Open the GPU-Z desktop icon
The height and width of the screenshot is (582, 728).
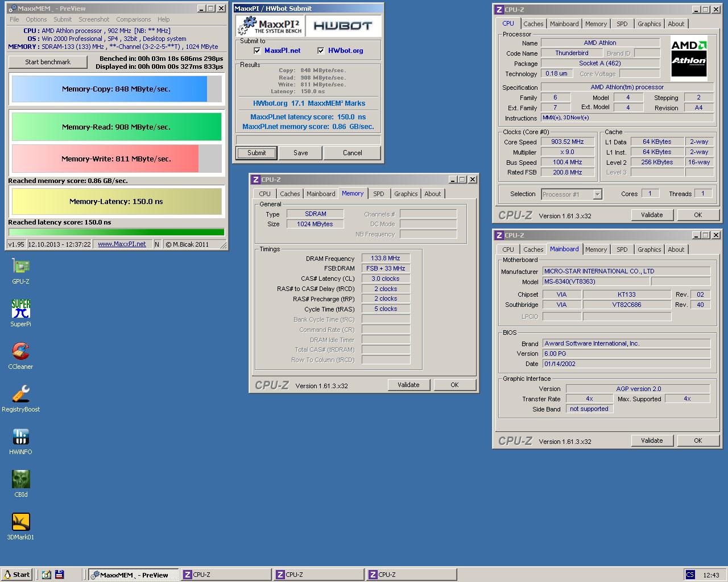(x=20, y=266)
